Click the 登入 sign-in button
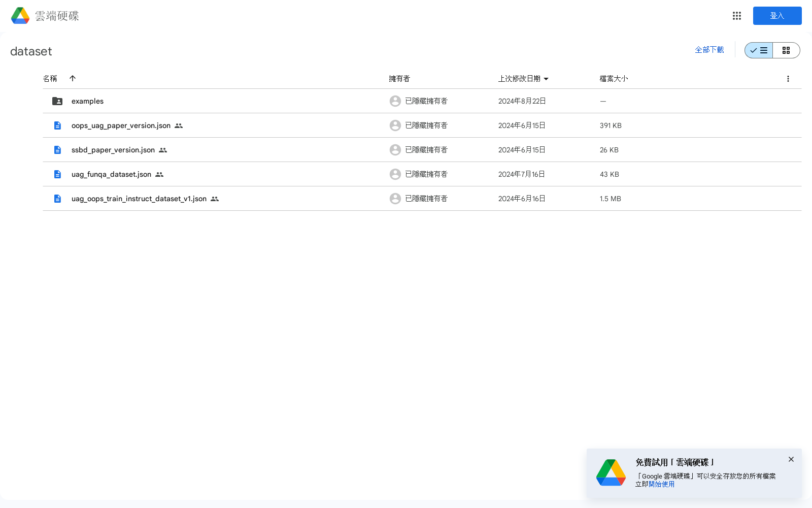 tap(777, 16)
